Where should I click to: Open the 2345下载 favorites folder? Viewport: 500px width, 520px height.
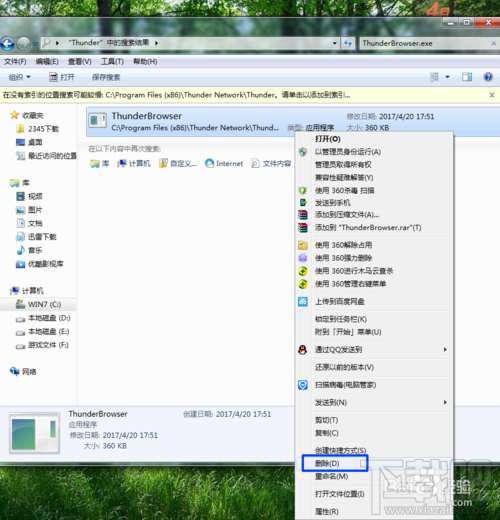pyautogui.click(x=38, y=129)
